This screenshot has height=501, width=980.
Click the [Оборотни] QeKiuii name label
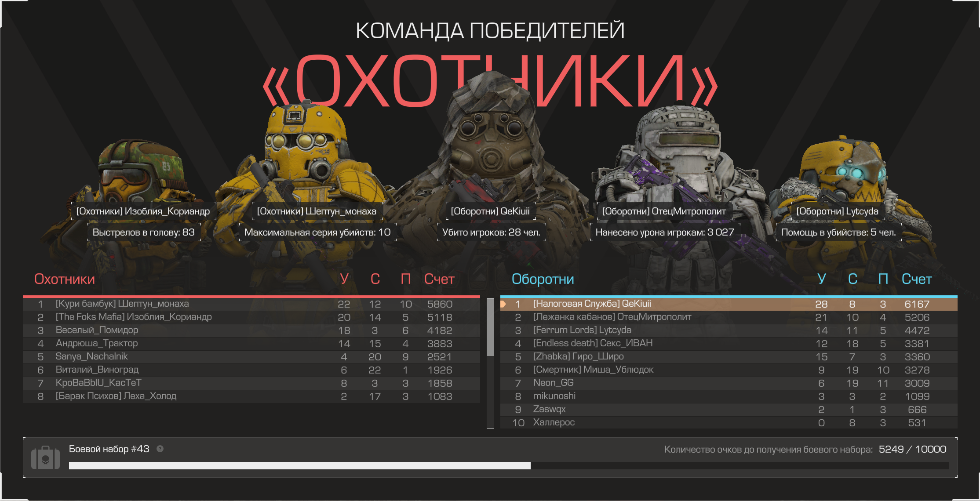click(x=490, y=211)
